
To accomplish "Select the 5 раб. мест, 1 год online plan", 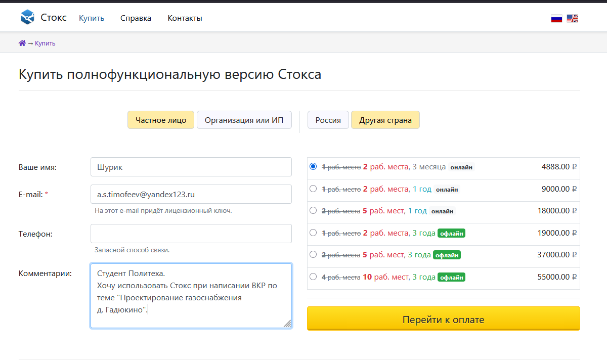I will pyautogui.click(x=313, y=210).
